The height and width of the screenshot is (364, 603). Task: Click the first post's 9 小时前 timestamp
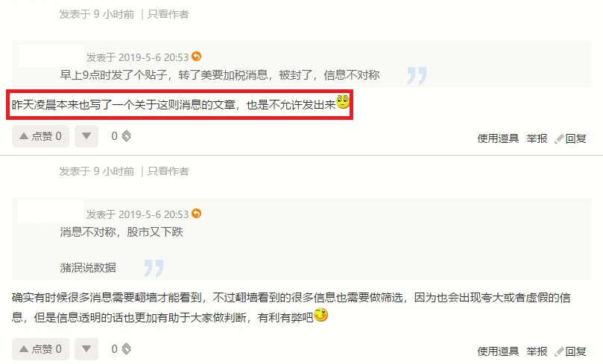click(114, 14)
